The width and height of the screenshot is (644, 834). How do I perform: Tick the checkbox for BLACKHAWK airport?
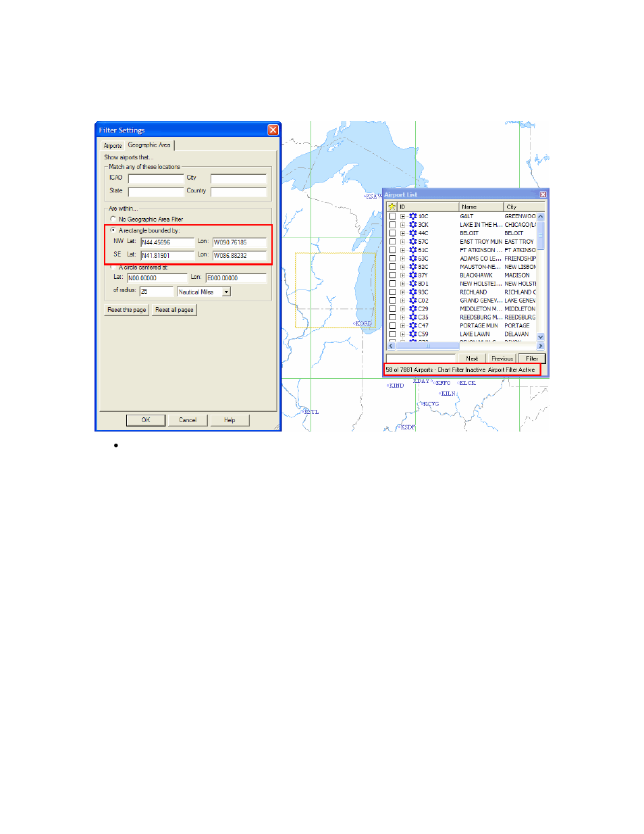point(392,276)
